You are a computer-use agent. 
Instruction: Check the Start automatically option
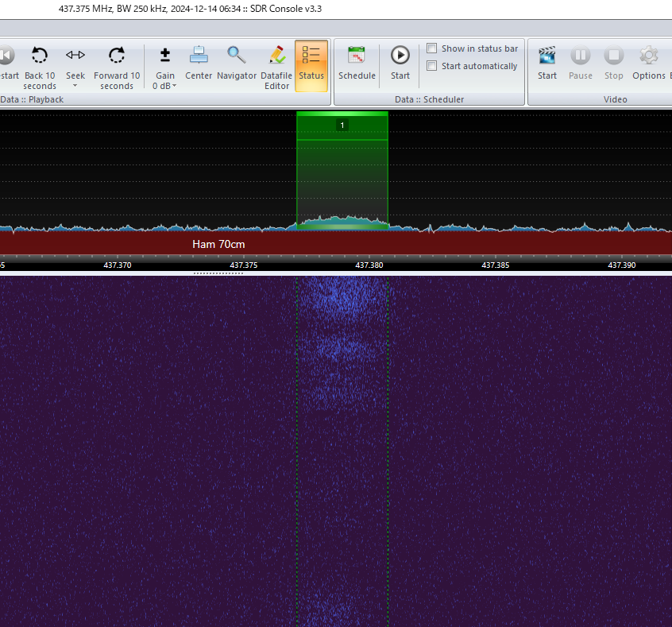tap(431, 65)
